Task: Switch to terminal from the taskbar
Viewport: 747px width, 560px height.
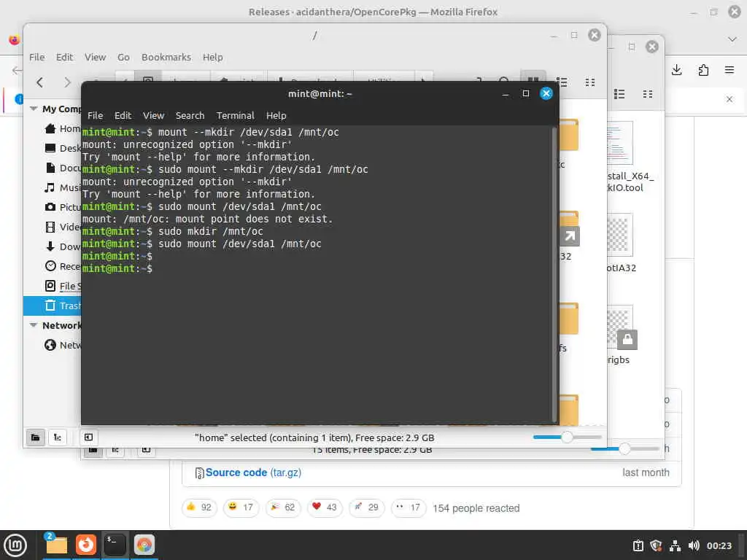Action: click(115, 545)
